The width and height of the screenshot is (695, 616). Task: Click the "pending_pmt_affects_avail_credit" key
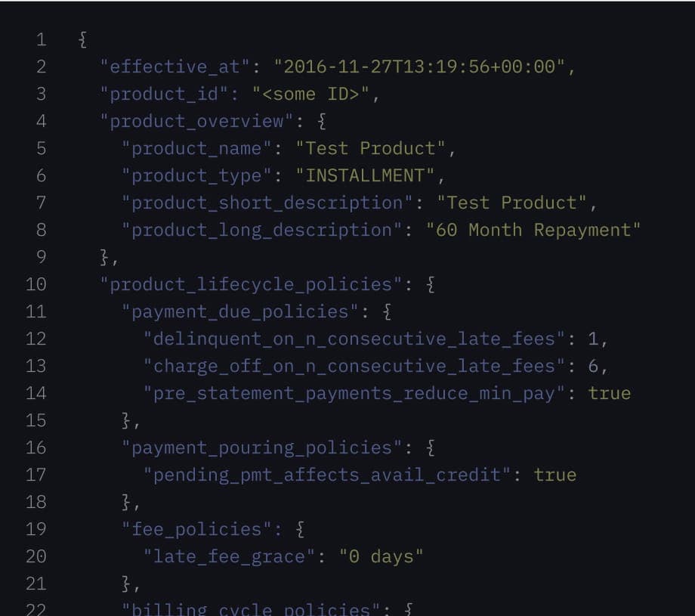point(327,475)
